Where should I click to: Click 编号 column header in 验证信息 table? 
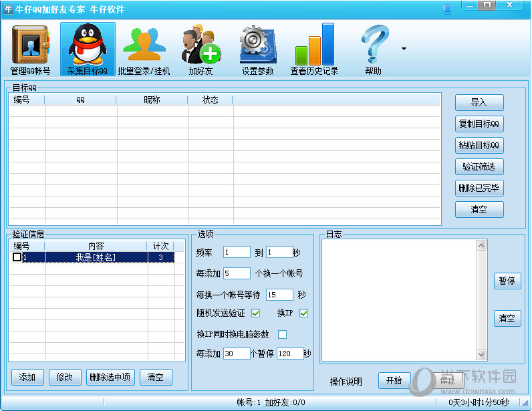tap(27, 246)
